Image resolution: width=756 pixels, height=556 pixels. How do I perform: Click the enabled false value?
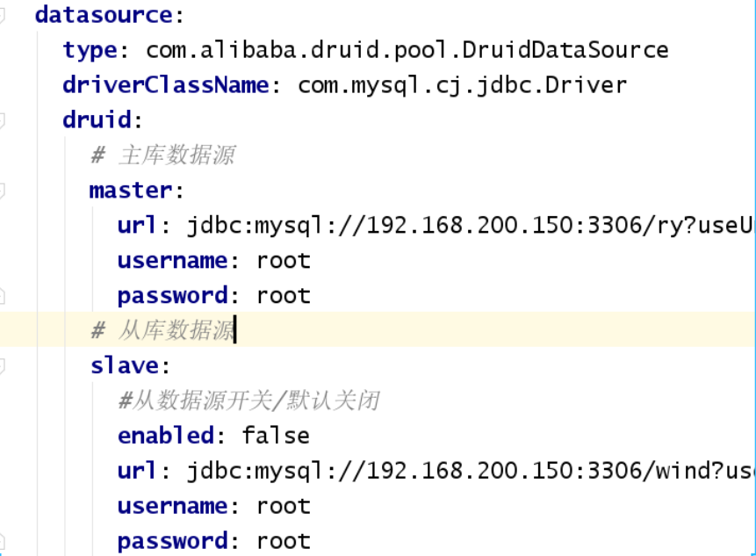[276, 436]
